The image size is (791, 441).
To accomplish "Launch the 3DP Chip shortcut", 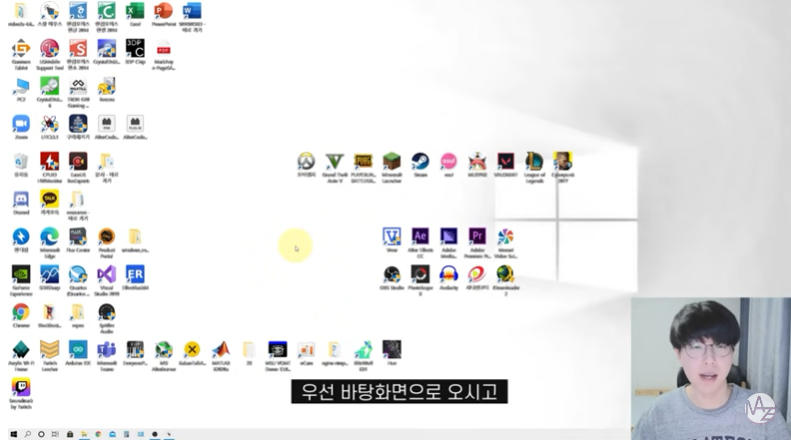I will (135, 51).
